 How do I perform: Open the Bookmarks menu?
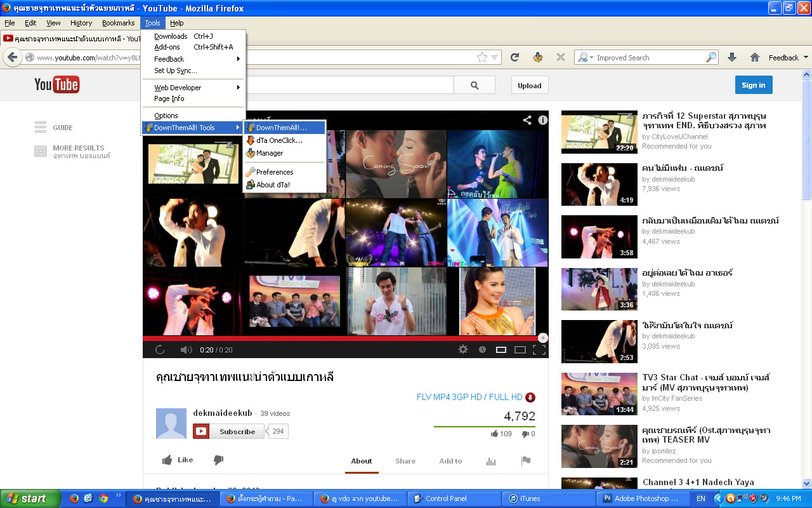coord(119,23)
